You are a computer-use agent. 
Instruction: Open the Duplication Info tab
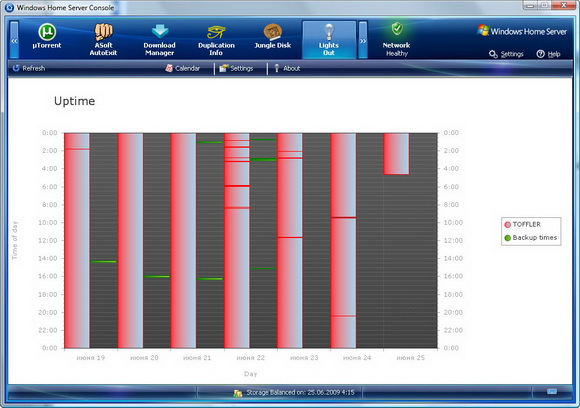tap(216, 40)
